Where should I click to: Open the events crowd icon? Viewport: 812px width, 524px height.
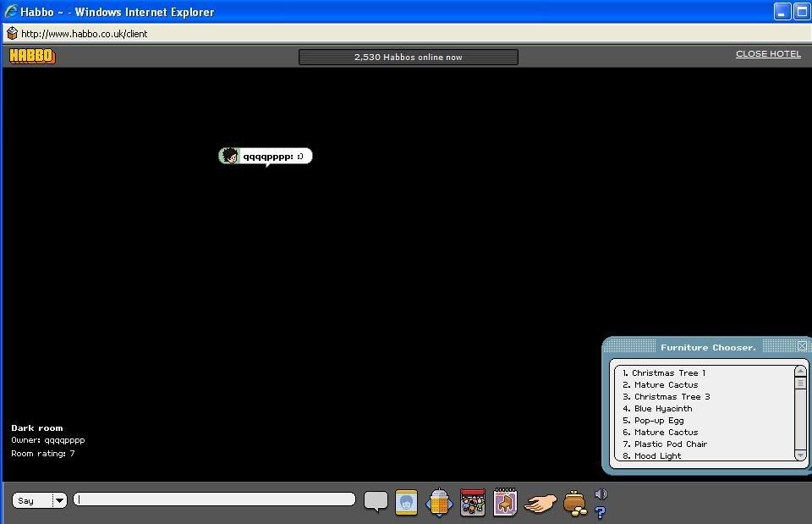[x=473, y=502]
